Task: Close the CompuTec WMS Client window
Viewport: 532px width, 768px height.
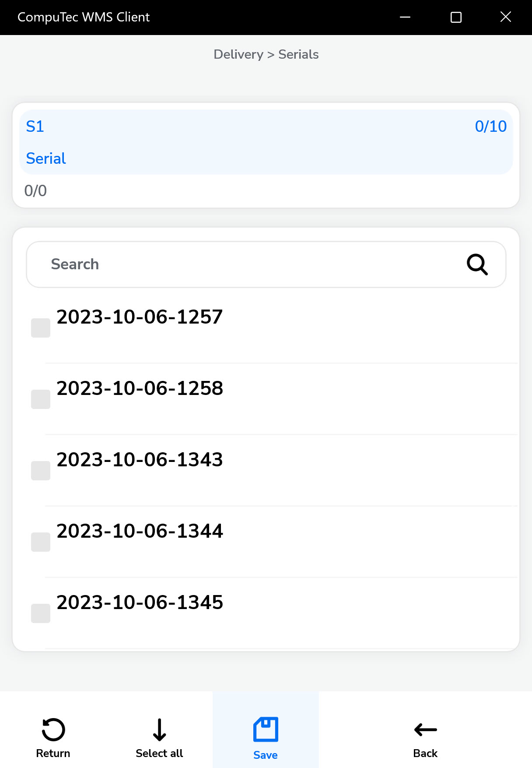Action: click(x=506, y=17)
